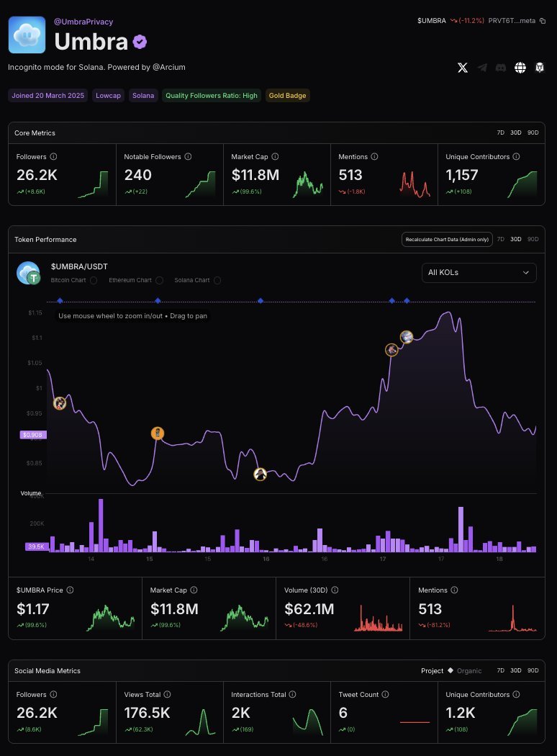
Task: Copy the PRVT6T...meta contract address
Action: click(x=543, y=21)
